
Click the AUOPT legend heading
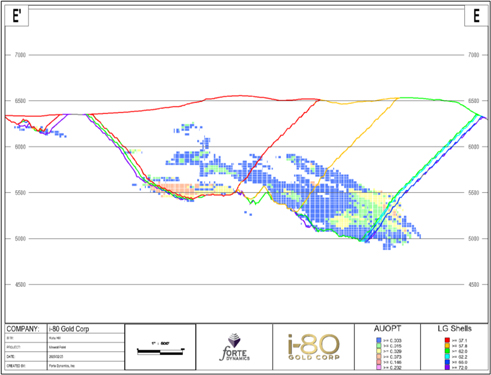point(387,329)
